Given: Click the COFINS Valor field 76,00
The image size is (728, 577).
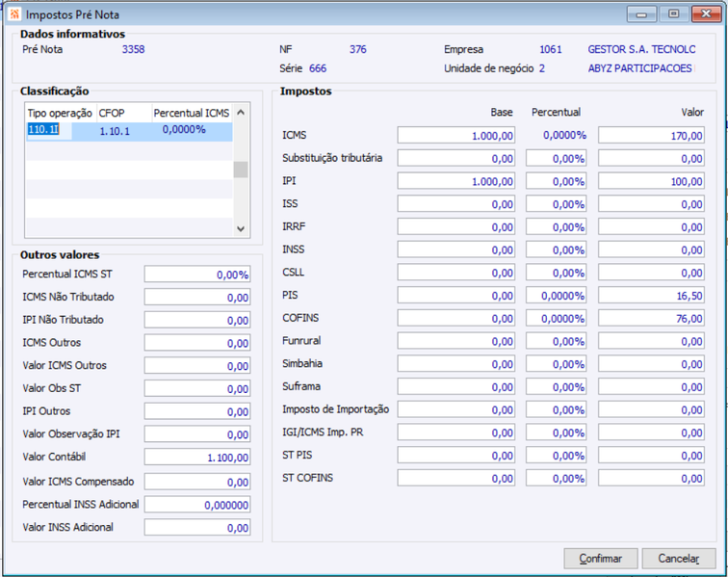Looking at the screenshot, I should point(651,318).
